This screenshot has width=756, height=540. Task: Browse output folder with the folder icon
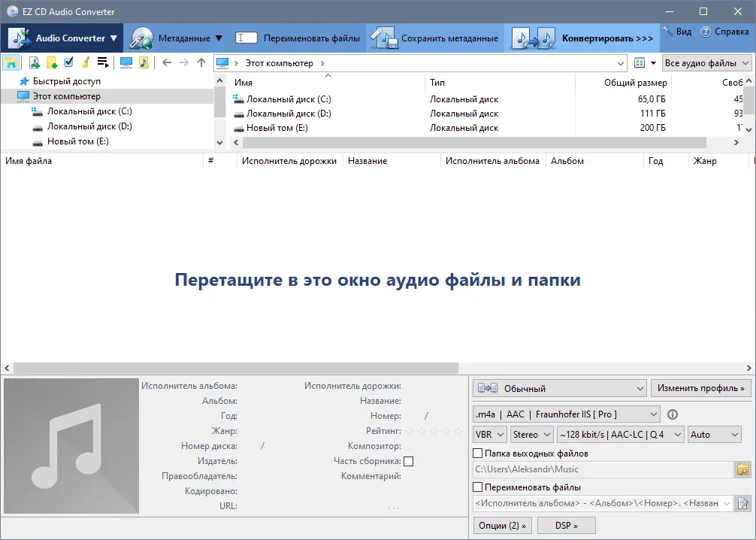pyautogui.click(x=742, y=469)
